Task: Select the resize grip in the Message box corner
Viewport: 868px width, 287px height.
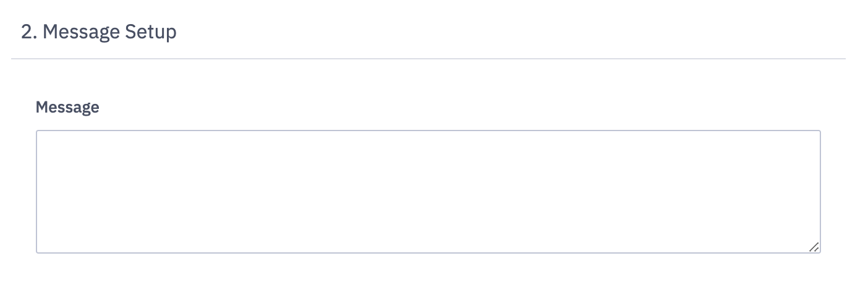Action: pyautogui.click(x=814, y=247)
